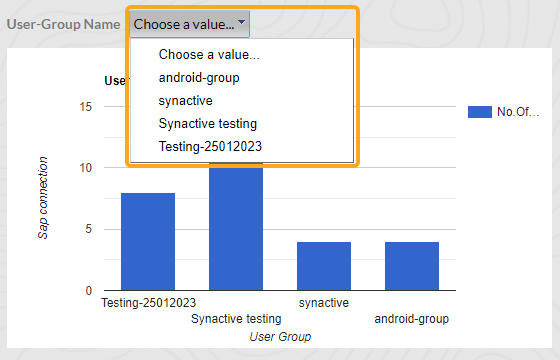
Task: Click the 'No.Of...' legend label
Action: point(518,112)
